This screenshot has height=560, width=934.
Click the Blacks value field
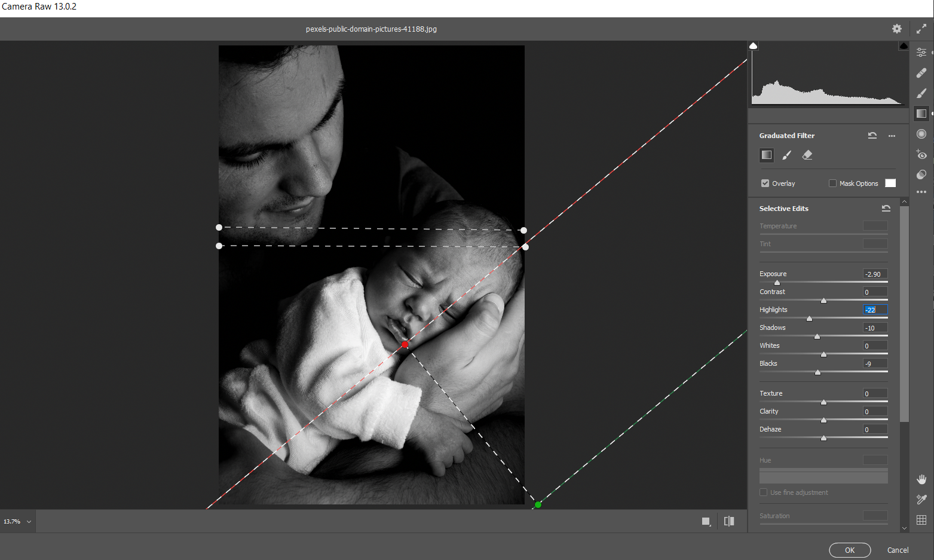pos(875,363)
